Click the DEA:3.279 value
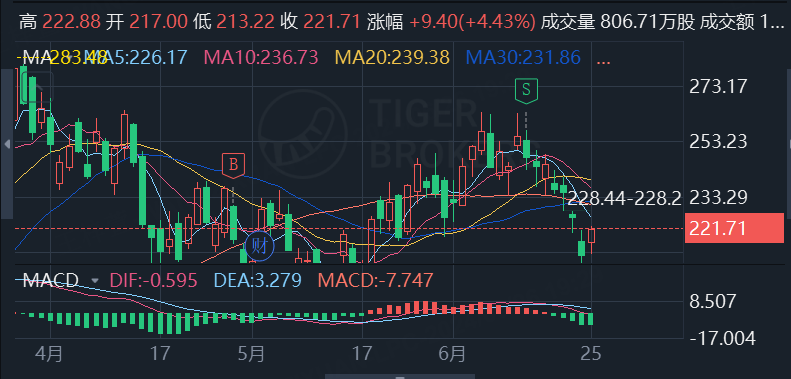791x379 pixels. 257,280
